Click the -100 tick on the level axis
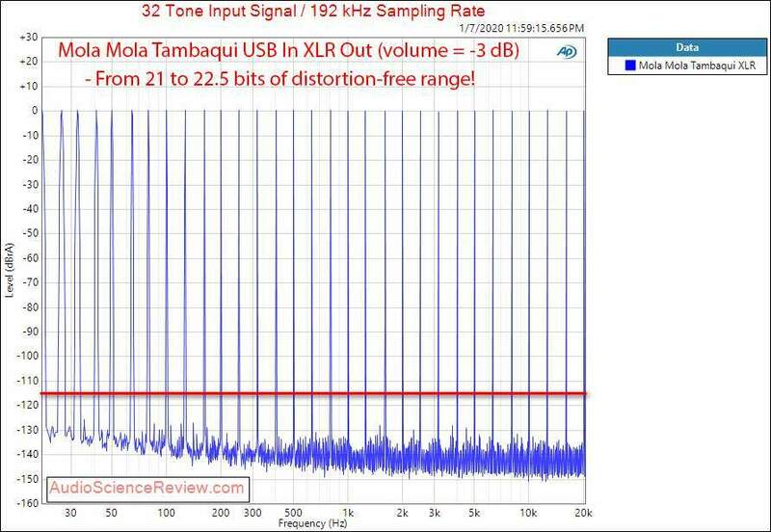The image size is (771, 532). click(27, 355)
